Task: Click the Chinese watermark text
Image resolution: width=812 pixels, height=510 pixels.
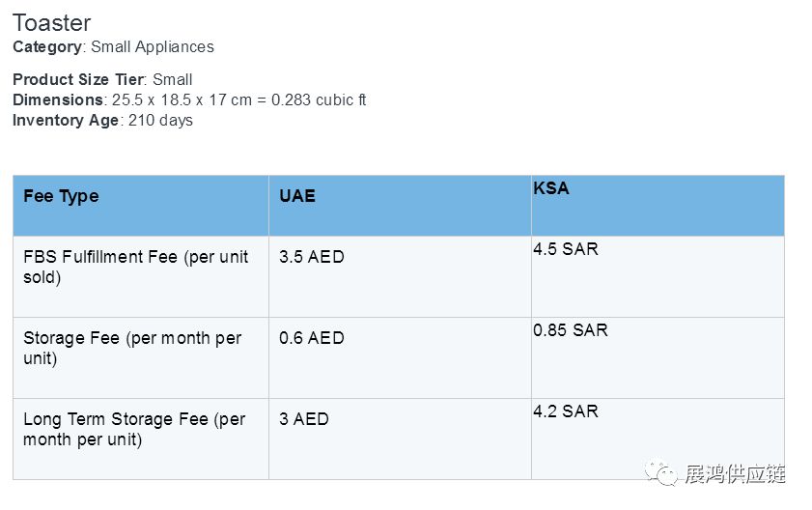Action: pos(734,473)
